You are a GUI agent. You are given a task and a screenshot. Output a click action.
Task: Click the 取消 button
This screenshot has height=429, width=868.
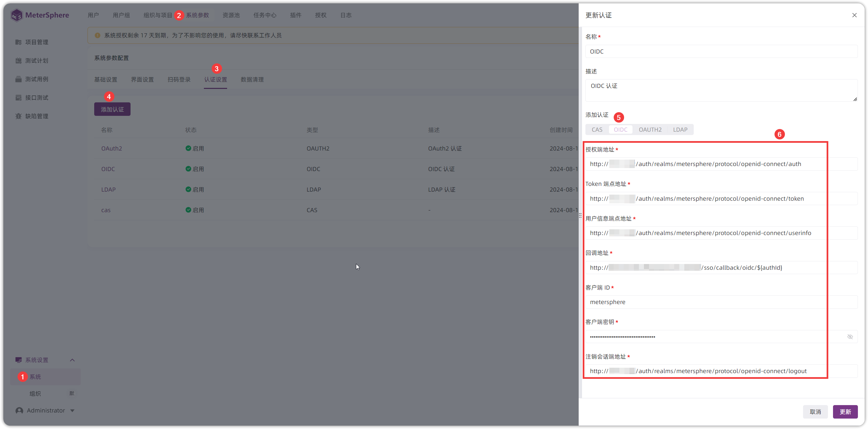click(x=815, y=412)
